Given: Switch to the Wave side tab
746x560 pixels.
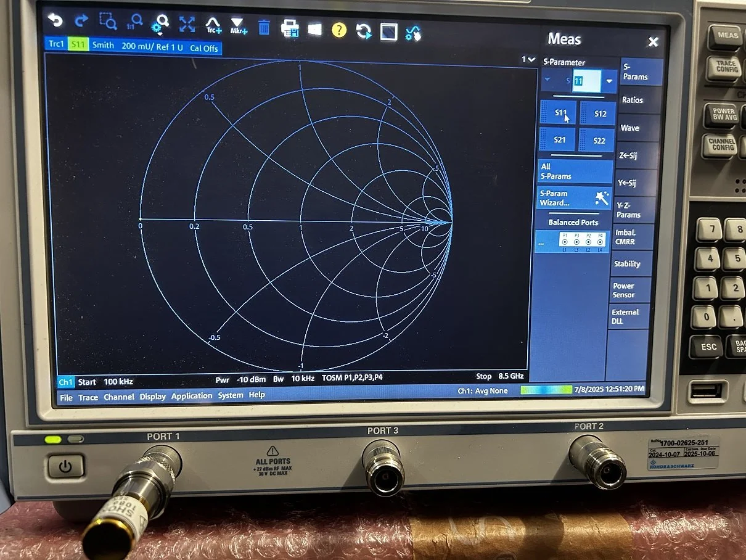Looking at the screenshot, I should point(637,128).
